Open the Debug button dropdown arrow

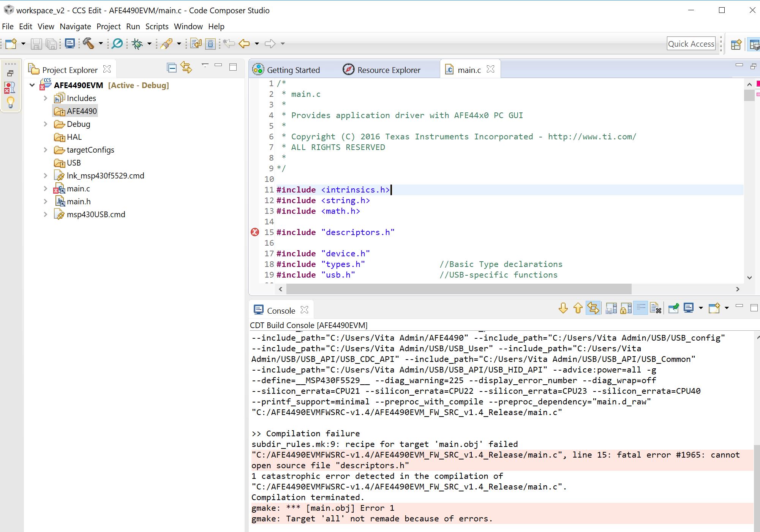point(149,44)
